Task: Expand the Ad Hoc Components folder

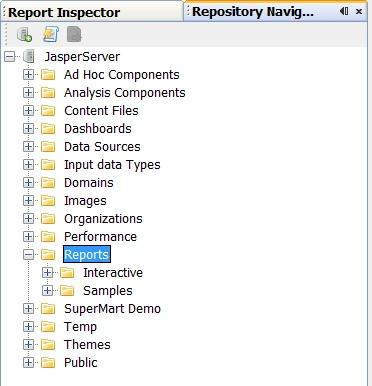Action: (x=29, y=75)
